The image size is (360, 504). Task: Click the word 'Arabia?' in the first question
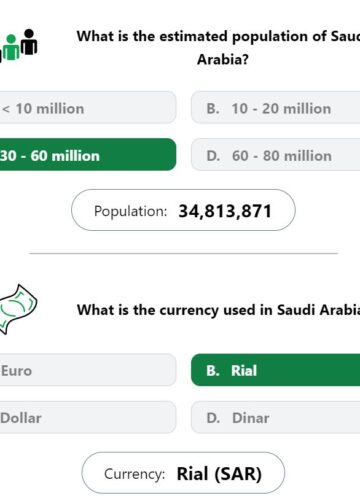coord(223,60)
